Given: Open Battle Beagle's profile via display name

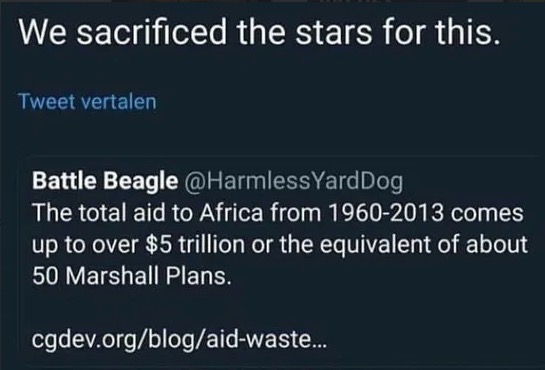Looking at the screenshot, I should coord(105,181).
